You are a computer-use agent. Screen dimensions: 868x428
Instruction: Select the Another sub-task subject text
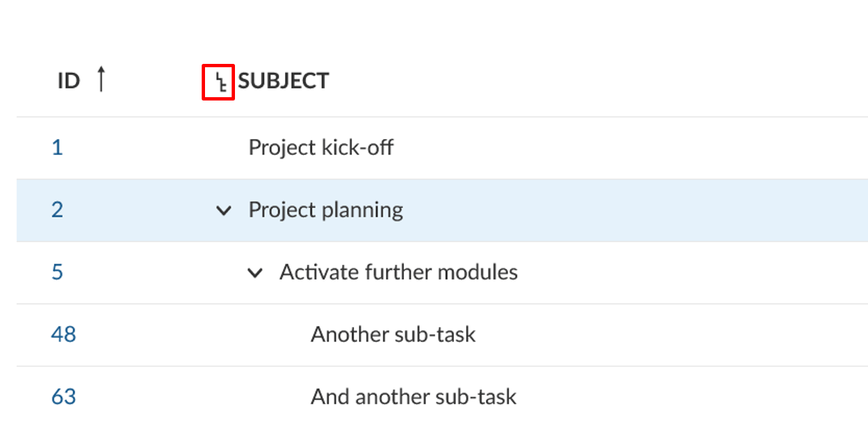click(393, 334)
